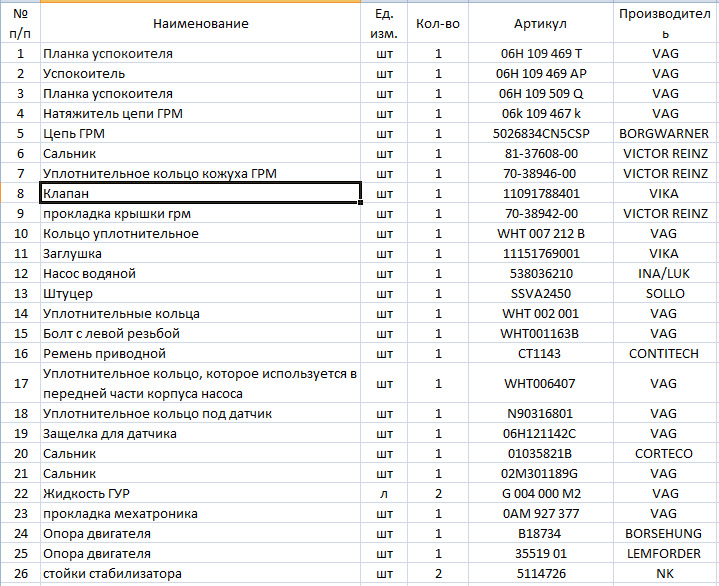Select article '538036210'
This screenshot has width=719, height=586.
(541, 273)
